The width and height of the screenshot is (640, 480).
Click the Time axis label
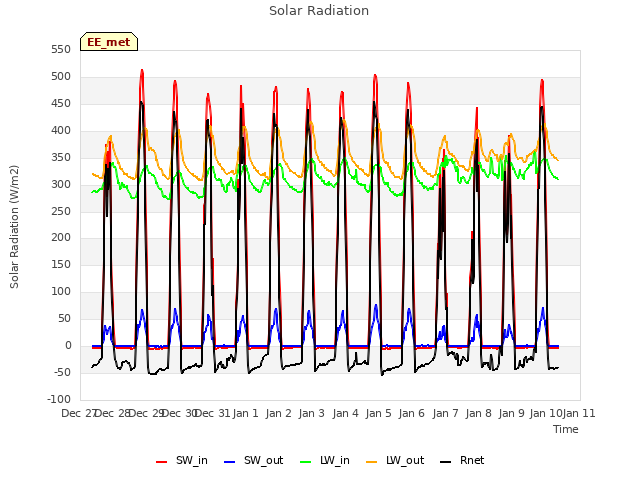coord(566,429)
